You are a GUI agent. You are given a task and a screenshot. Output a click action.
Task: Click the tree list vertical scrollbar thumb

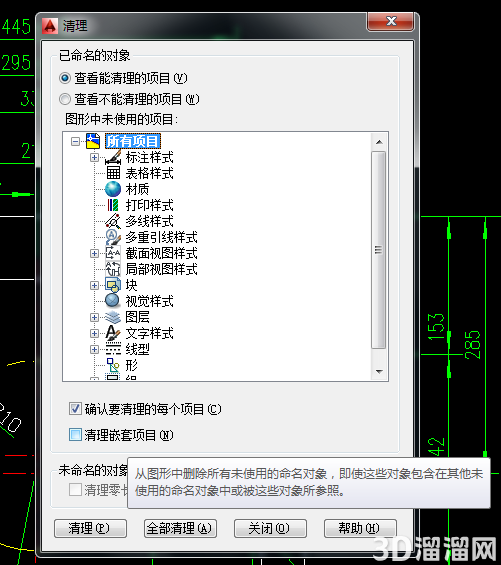pos(378,250)
